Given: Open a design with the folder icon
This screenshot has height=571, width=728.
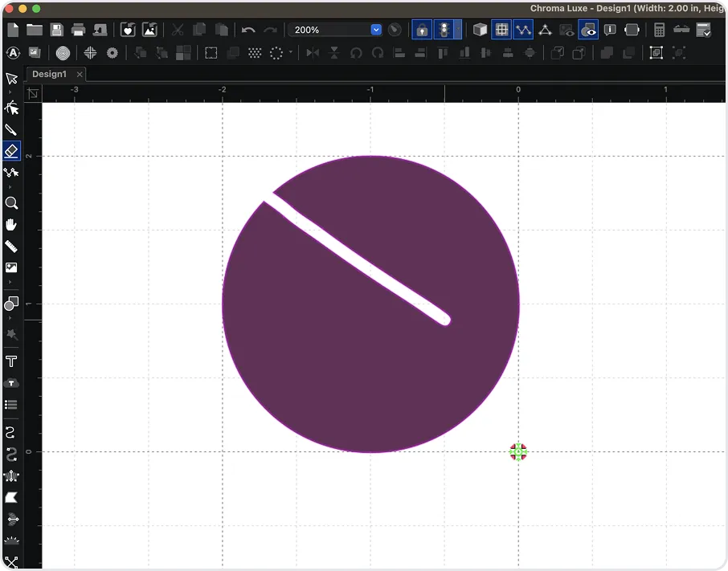Looking at the screenshot, I should pyautogui.click(x=35, y=30).
